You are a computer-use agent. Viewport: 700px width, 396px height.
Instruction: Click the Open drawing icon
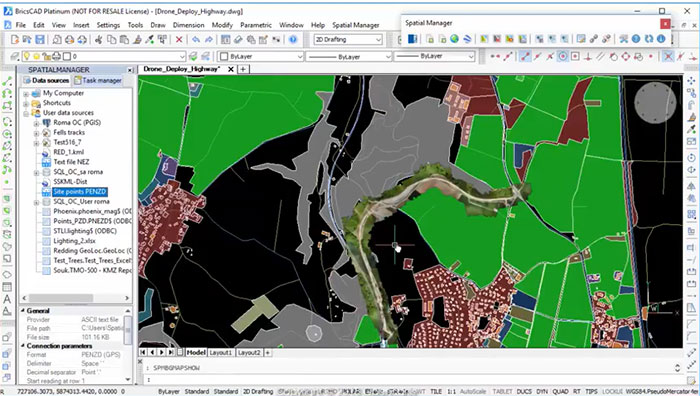pos(27,40)
